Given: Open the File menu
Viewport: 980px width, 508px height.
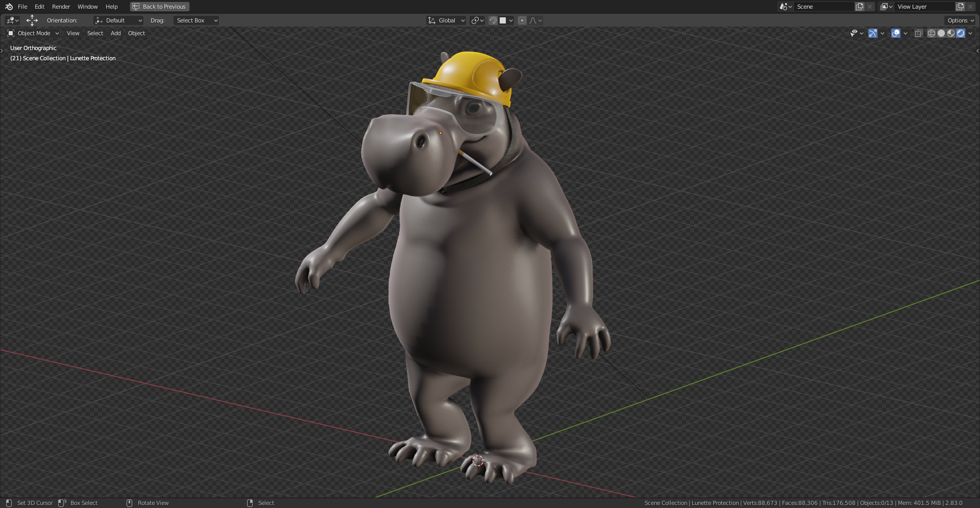Looking at the screenshot, I should click(22, 7).
